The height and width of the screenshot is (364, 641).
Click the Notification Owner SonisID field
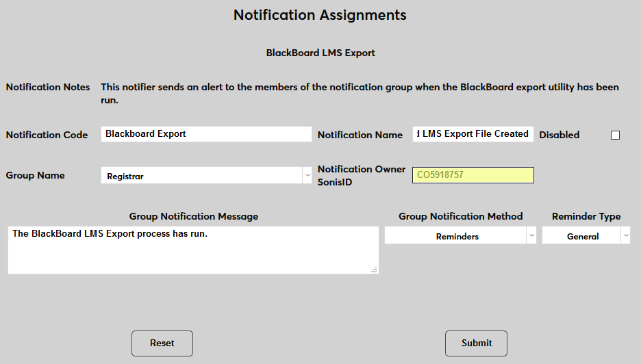pyautogui.click(x=473, y=175)
